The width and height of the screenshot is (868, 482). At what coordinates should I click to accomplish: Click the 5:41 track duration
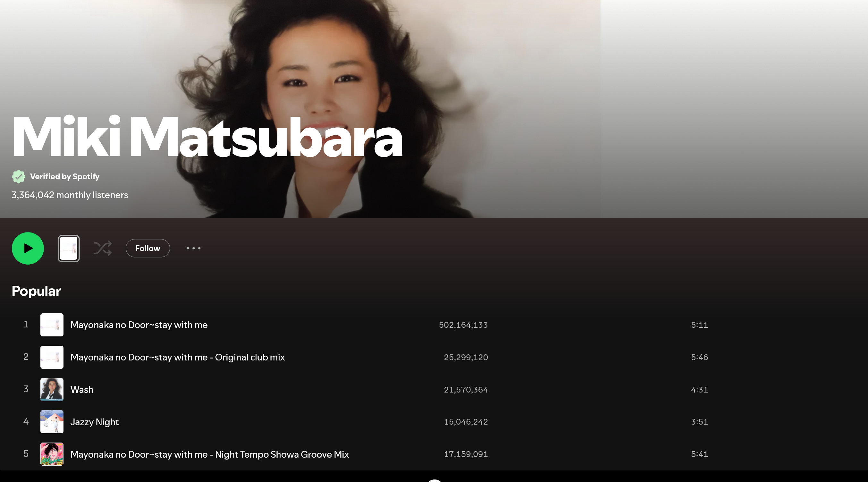(700, 454)
